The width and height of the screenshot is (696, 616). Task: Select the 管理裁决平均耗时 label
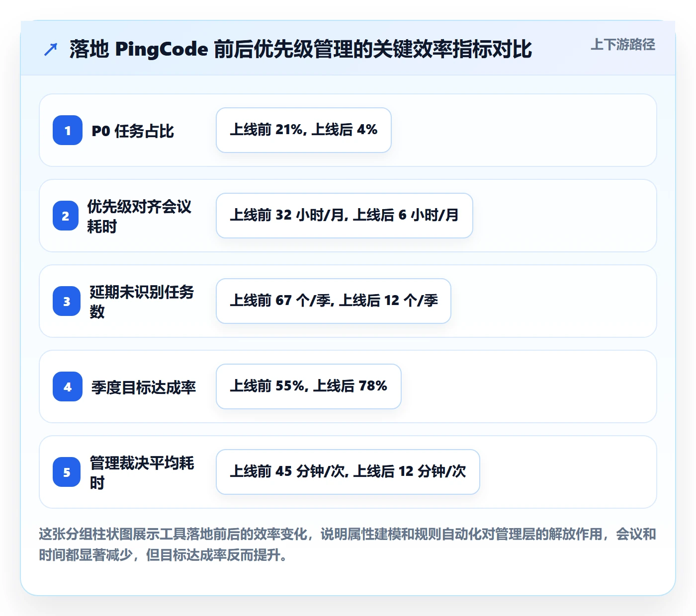click(x=142, y=472)
